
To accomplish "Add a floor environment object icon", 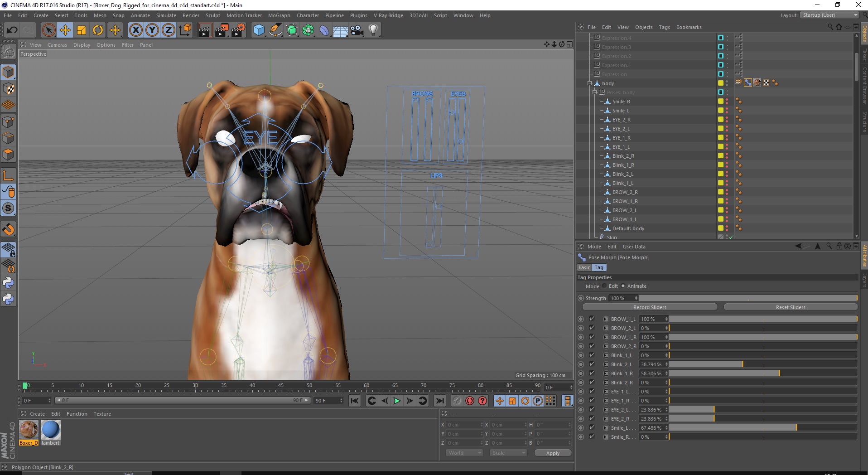I will coord(341,30).
